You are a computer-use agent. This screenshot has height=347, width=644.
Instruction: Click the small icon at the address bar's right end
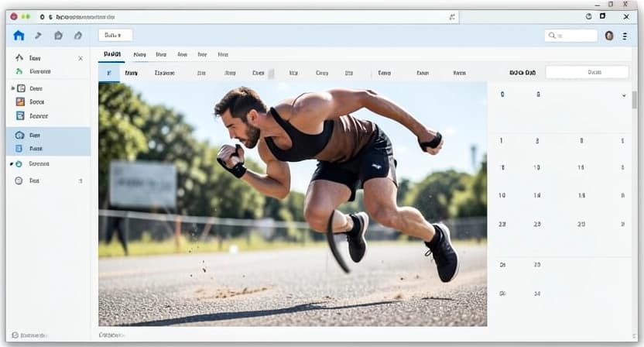(x=452, y=17)
